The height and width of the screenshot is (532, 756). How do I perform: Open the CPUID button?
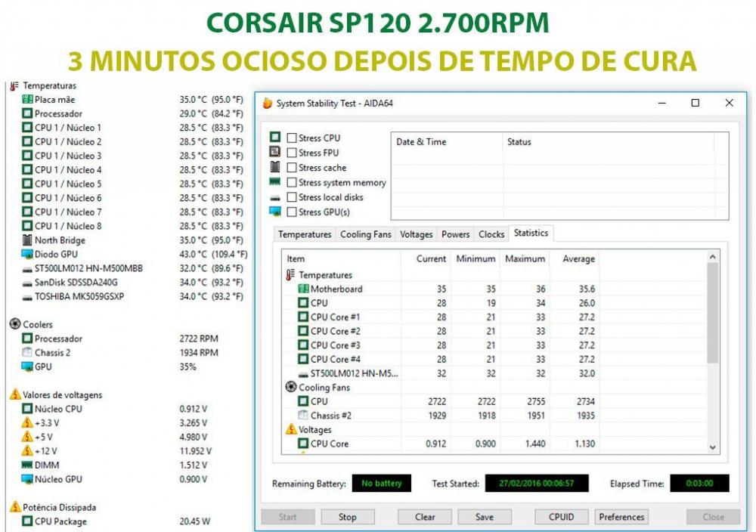tap(561, 517)
